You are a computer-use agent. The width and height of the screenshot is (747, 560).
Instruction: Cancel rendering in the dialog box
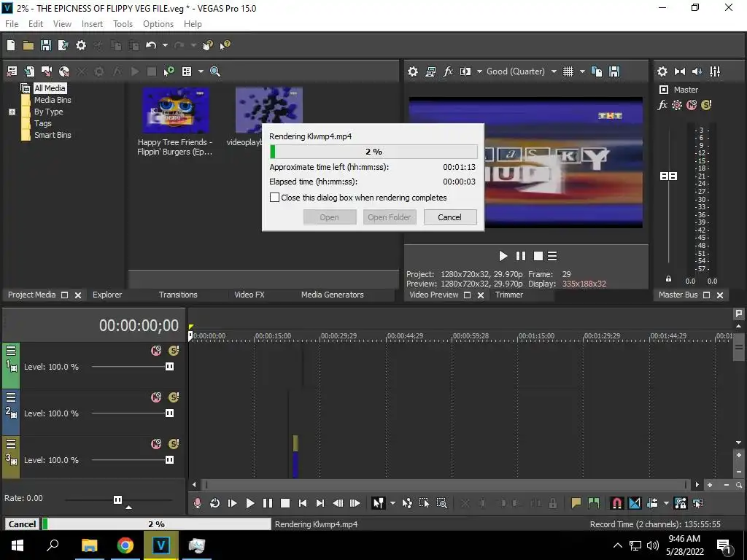pos(449,217)
